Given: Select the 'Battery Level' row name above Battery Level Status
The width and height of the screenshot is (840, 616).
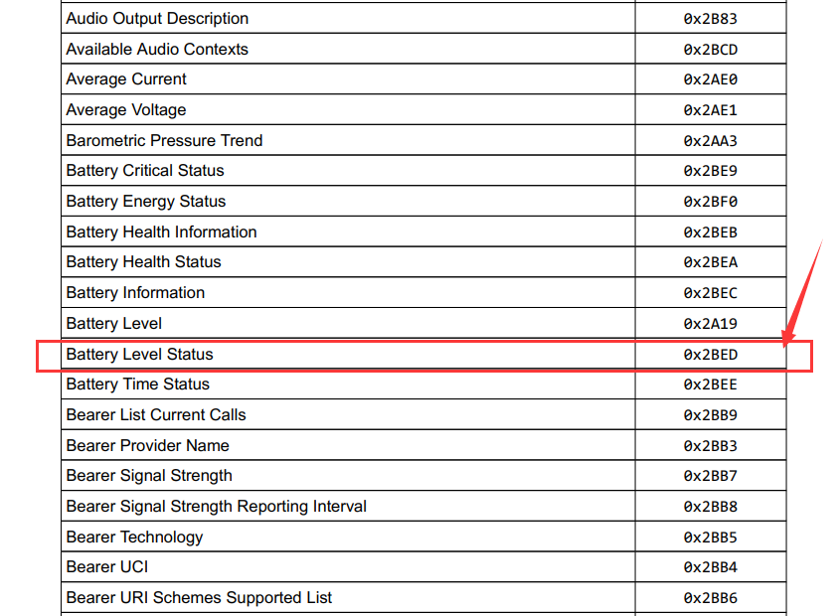Looking at the screenshot, I should [113, 324].
